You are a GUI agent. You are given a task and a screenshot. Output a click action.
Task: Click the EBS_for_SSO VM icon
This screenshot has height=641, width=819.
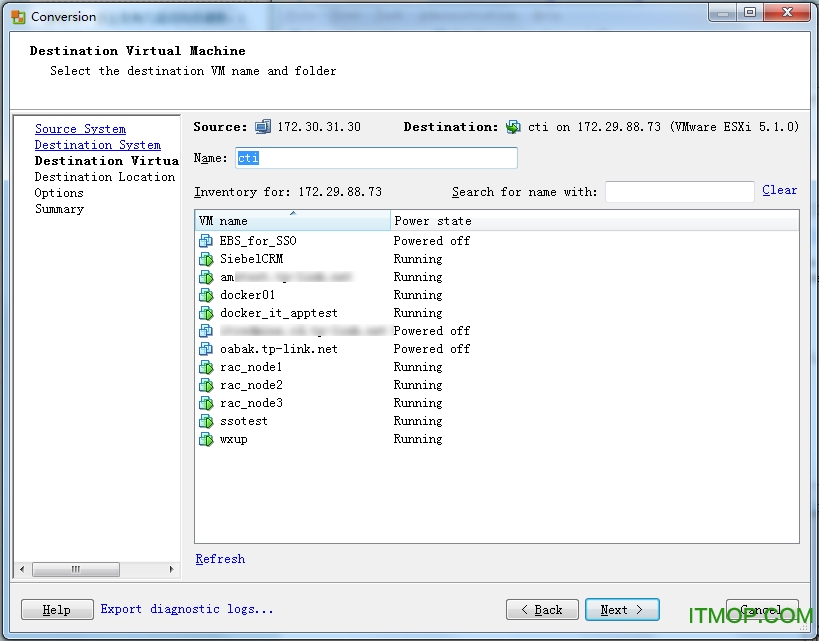[206, 241]
